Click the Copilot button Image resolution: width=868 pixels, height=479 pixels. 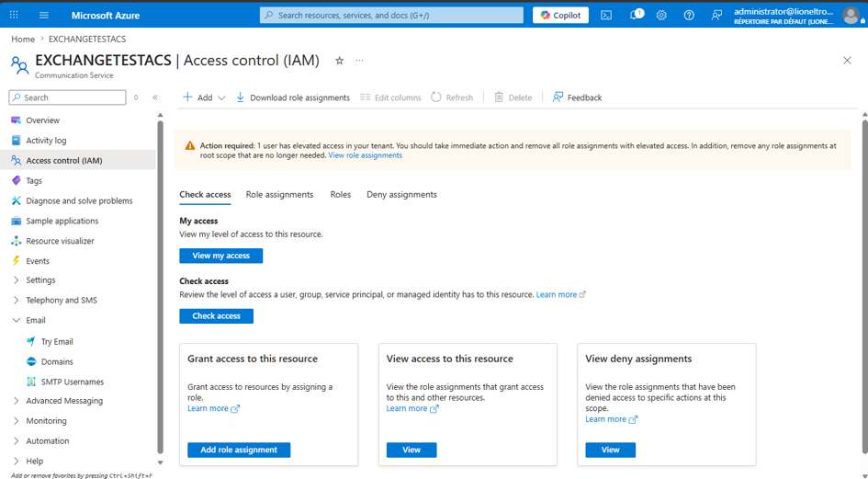pos(560,16)
